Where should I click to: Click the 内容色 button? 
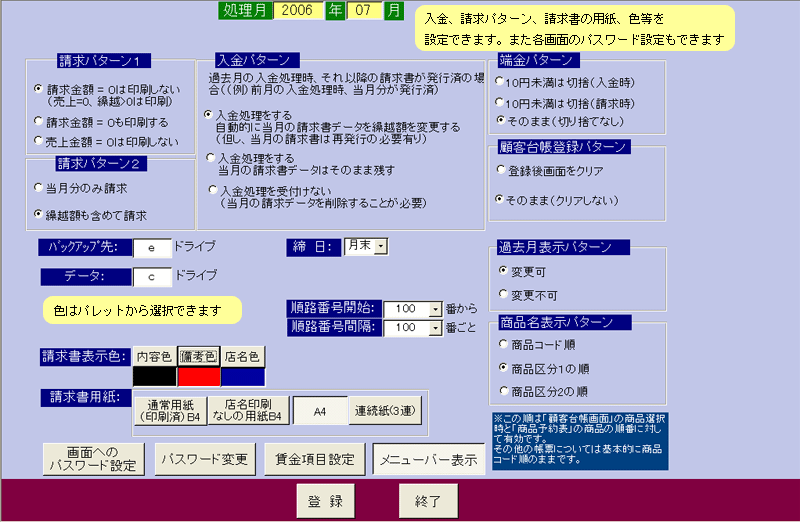(x=155, y=357)
